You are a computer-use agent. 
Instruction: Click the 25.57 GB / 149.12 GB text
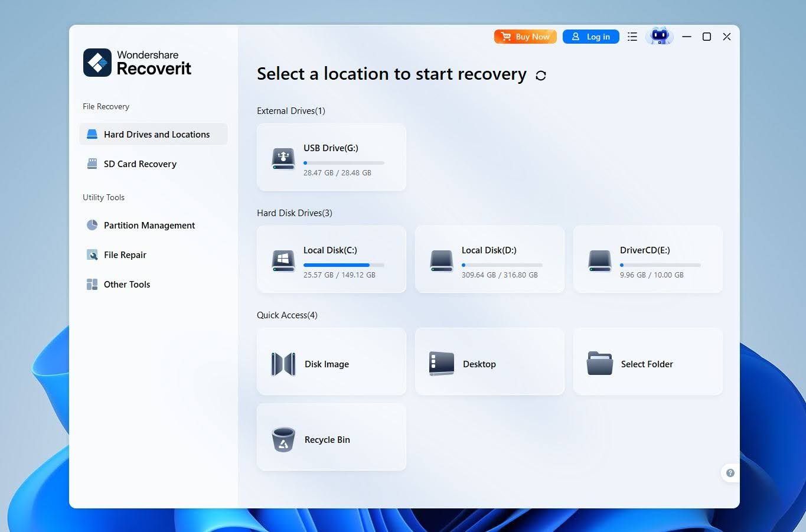pos(340,275)
